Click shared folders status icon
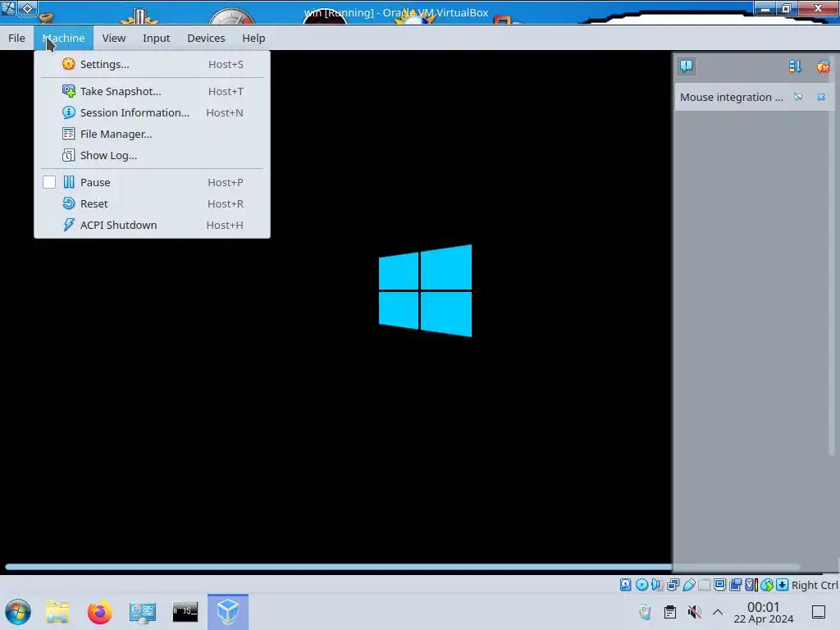 pyautogui.click(x=705, y=584)
